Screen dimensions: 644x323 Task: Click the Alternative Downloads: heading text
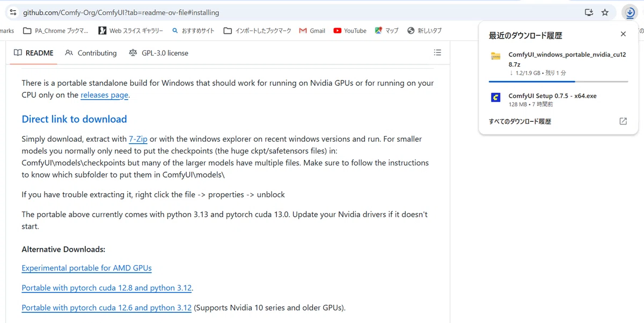(63, 249)
